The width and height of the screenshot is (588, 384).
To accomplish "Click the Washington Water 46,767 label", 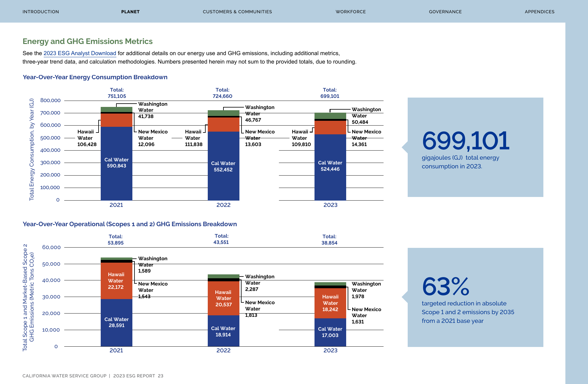I will 260,114.
